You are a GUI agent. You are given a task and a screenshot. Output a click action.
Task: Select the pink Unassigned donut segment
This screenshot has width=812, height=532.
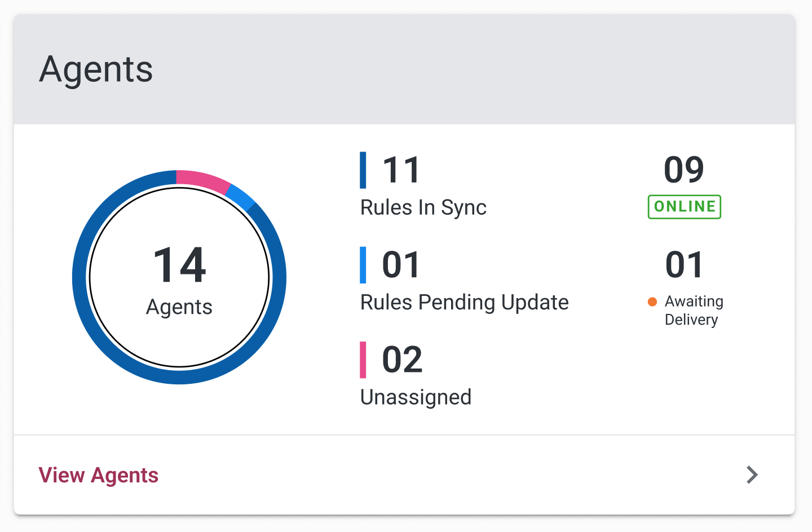(x=203, y=180)
